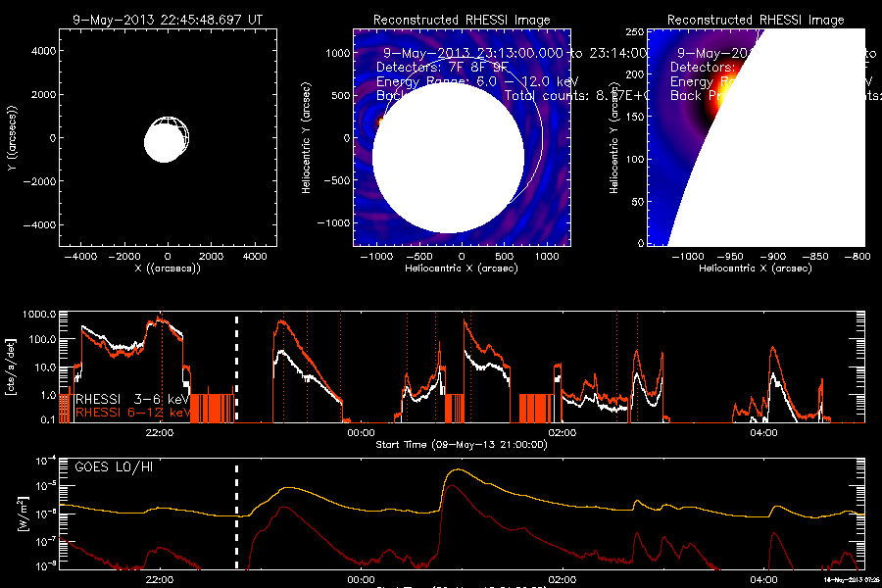Click 'Heliocentric X (arcsec)' under middle image

(462, 269)
